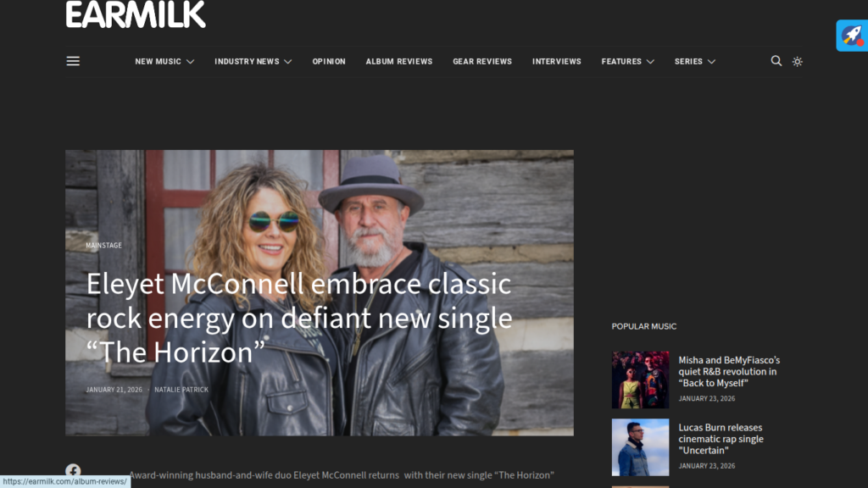Image resolution: width=868 pixels, height=488 pixels.
Task: Open author Natalie Patrick's page
Action: coord(181,390)
